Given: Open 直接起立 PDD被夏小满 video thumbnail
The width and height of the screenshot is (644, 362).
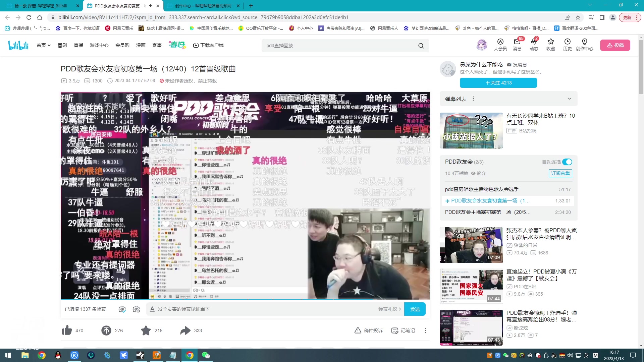Looking at the screenshot, I should click(x=471, y=286).
